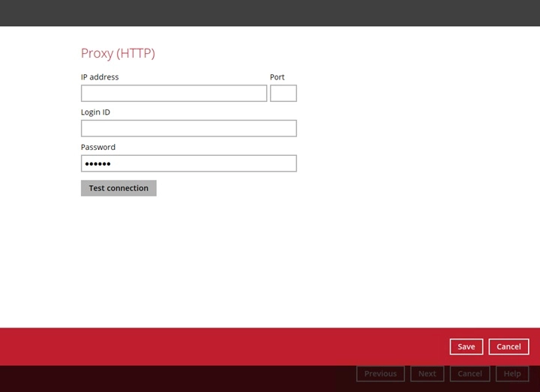The height and width of the screenshot is (392, 540).
Task: Click the Port label
Action: (277, 77)
